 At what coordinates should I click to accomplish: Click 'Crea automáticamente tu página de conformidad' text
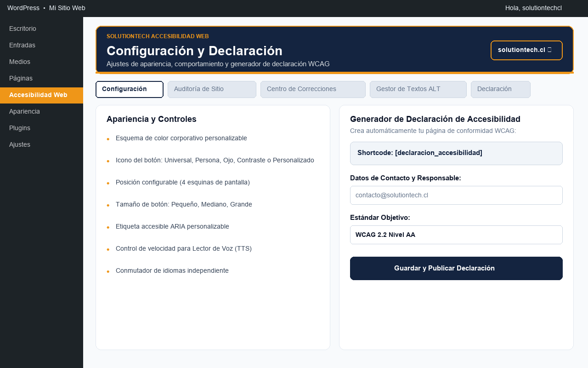[x=433, y=131]
